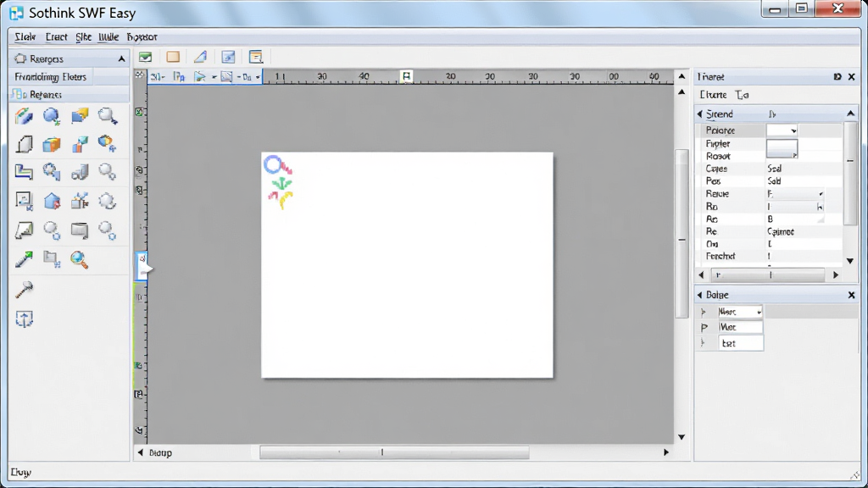Click the Fipder row color box
868x488 pixels.
click(782, 149)
